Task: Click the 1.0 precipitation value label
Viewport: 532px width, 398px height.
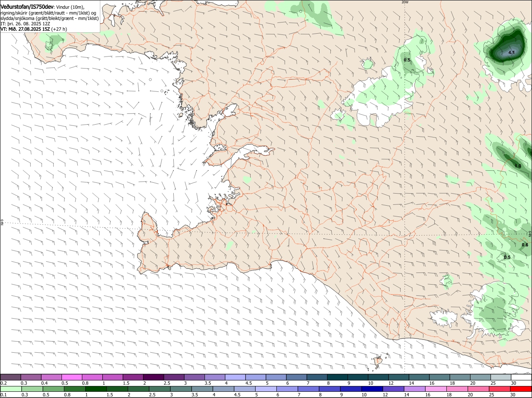Action: (x=518, y=166)
